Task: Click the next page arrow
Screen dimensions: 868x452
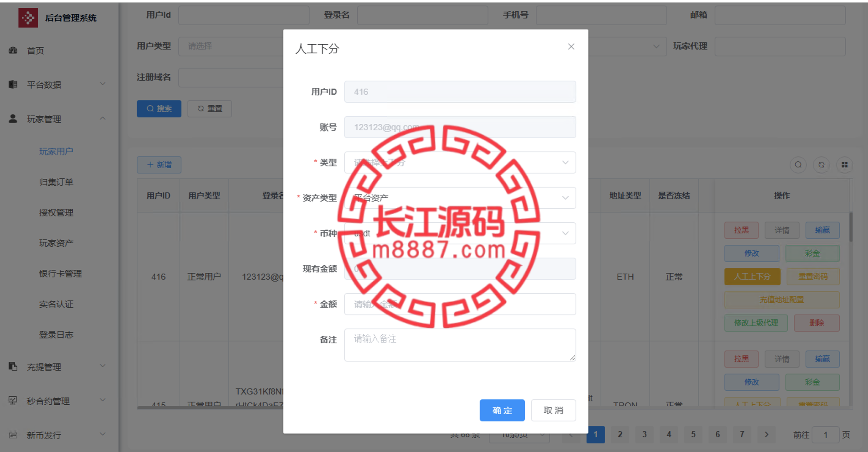Action: point(767,435)
